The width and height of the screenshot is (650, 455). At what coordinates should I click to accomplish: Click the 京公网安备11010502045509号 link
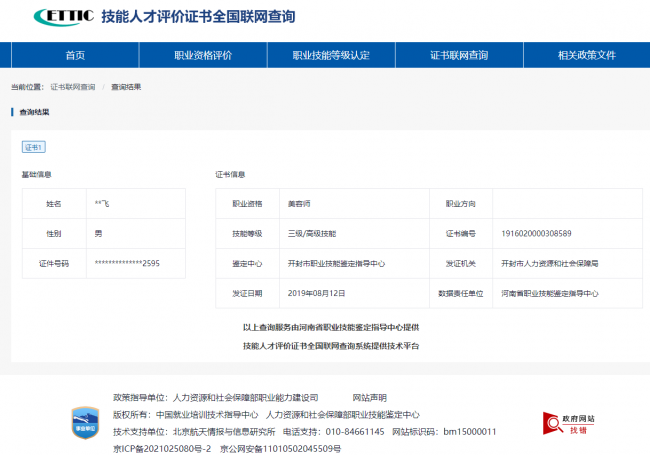[x=280, y=448]
